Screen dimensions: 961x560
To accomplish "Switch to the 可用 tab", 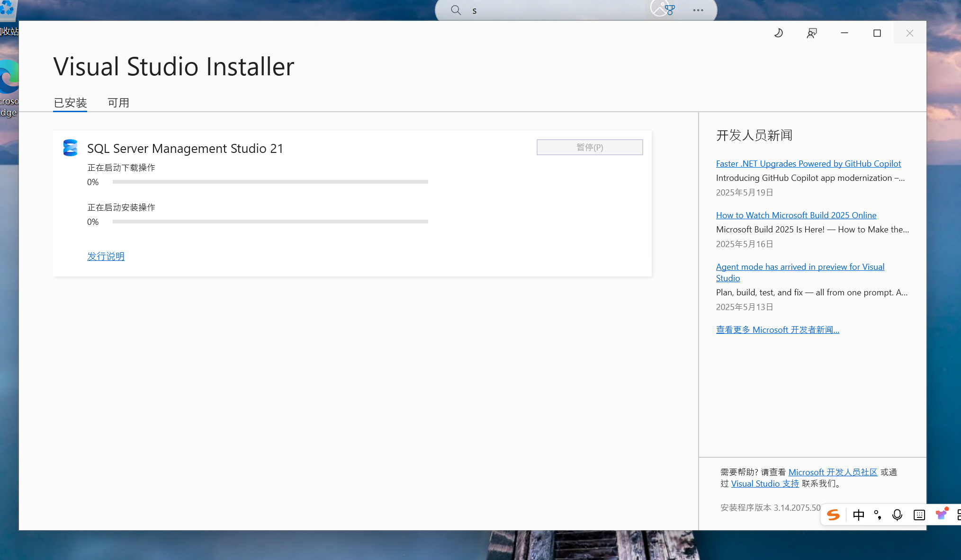I will tap(118, 103).
